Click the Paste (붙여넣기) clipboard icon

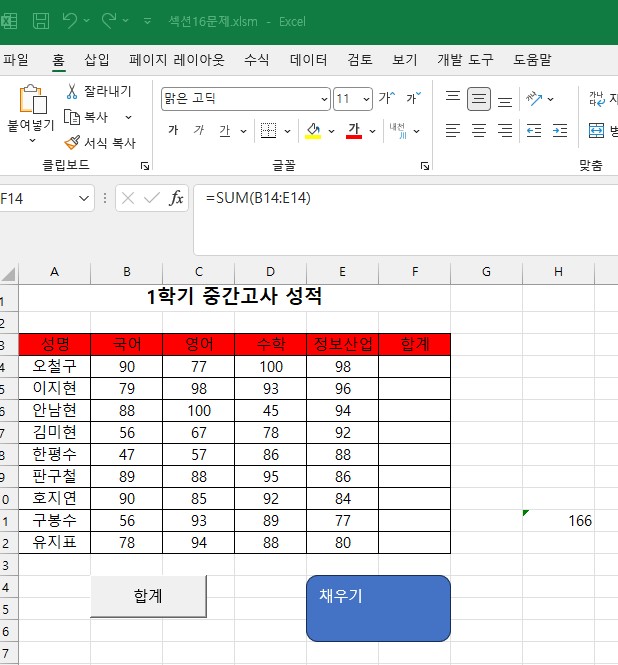(32, 101)
